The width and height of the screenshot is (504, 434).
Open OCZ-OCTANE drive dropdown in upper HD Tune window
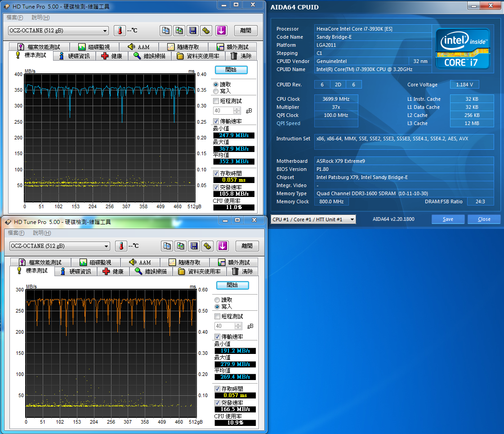(x=58, y=31)
